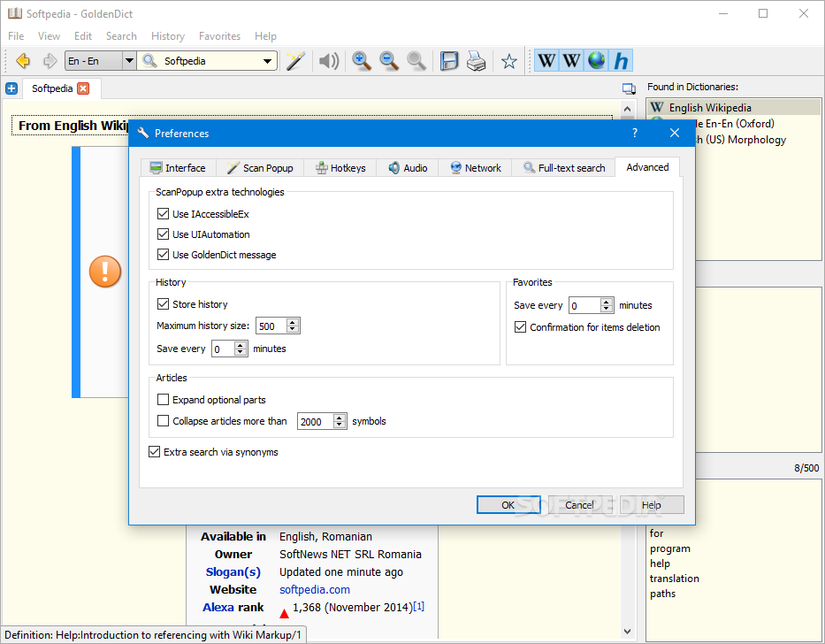Click the search magnifier in word field

click(150, 61)
